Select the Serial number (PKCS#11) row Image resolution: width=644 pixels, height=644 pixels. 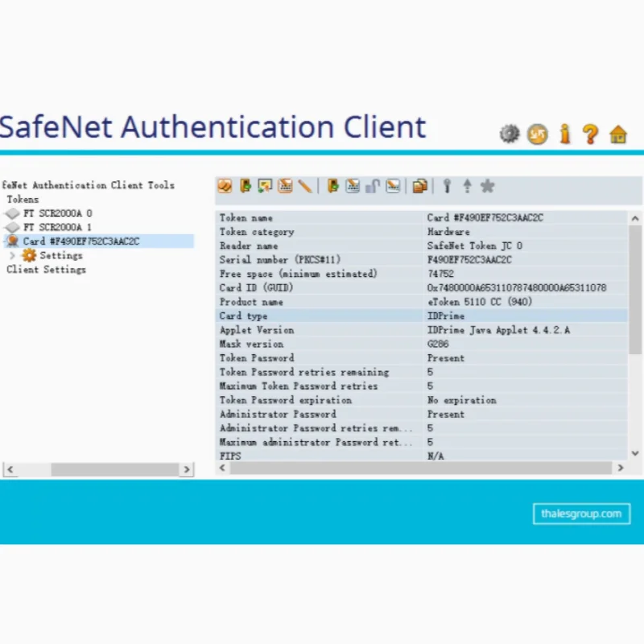click(422, 259)
